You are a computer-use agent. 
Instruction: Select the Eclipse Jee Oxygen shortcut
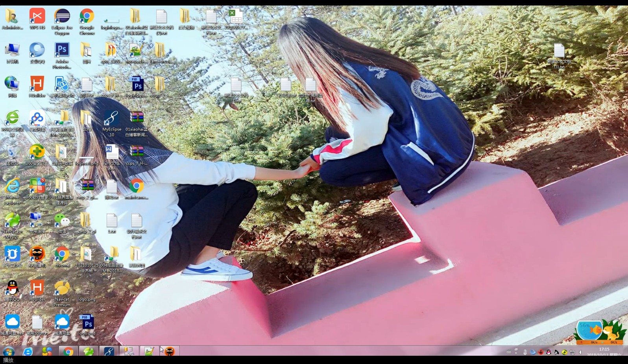click(x=62, y=22)
